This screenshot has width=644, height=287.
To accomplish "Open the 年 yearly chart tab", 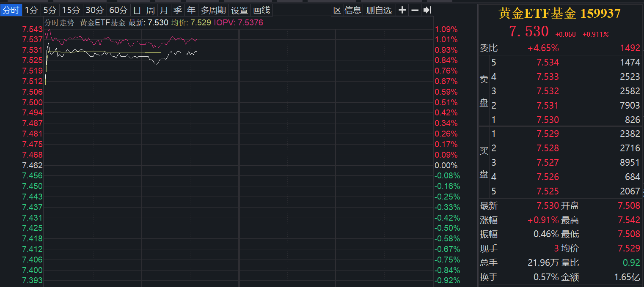I will tap(191, 10).
